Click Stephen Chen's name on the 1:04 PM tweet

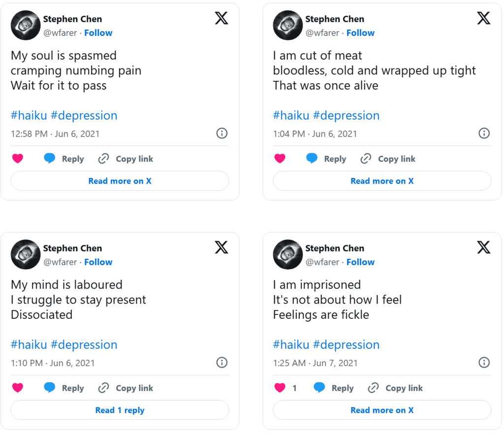(x=335, y=19)
